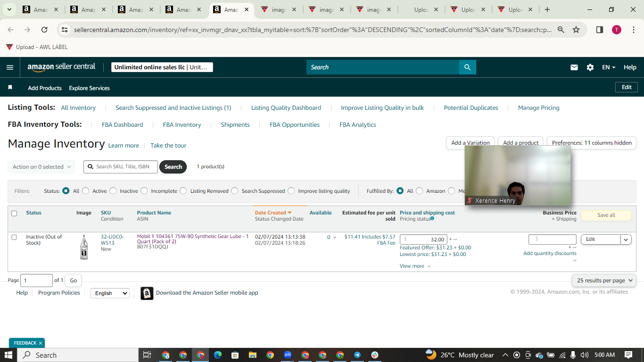View site information icon in address bar
The height and width of the screenshot is (362, 644).
coord(65,30)
